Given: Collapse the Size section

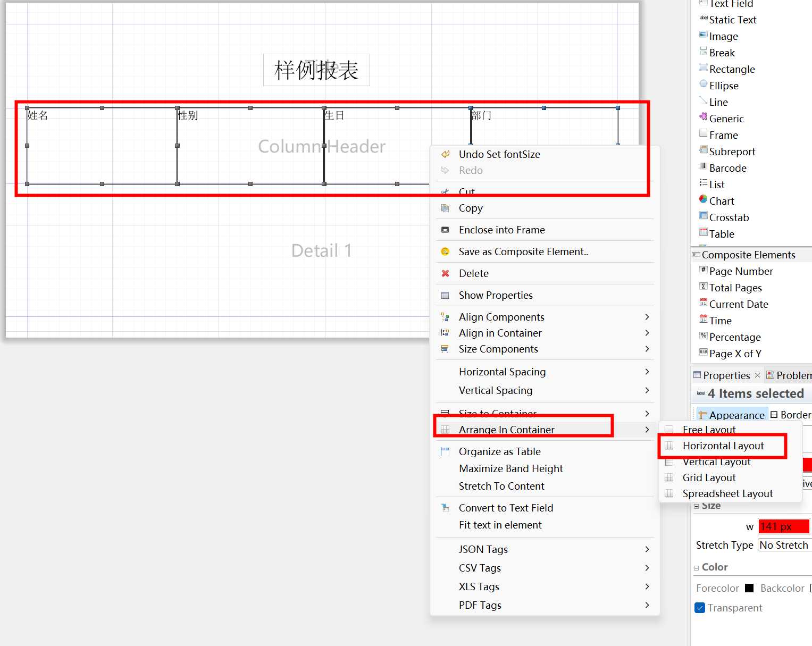Looking at the screenshot, I should (x=696, y=506).
